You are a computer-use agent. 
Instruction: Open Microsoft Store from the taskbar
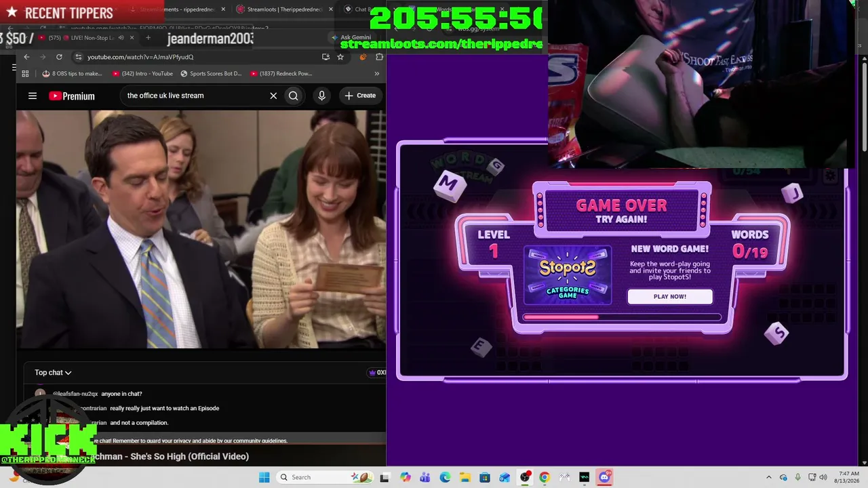(485, 477)
